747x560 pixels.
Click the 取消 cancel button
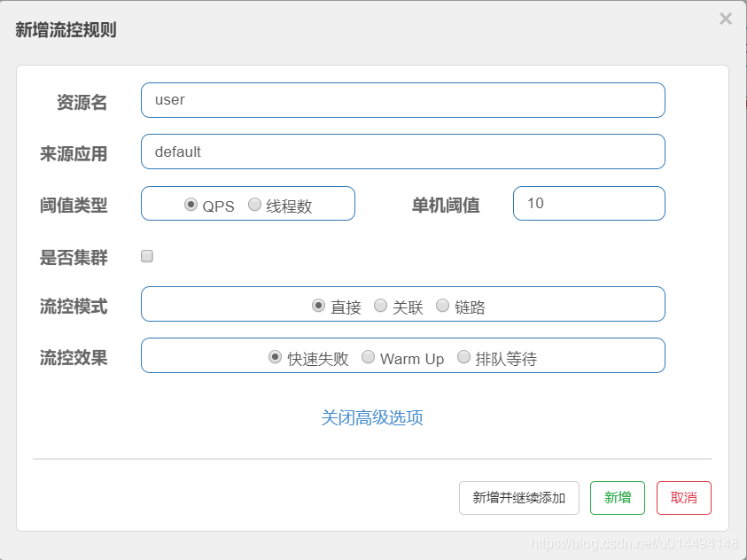pyautogui.click(x=683, y=498)
